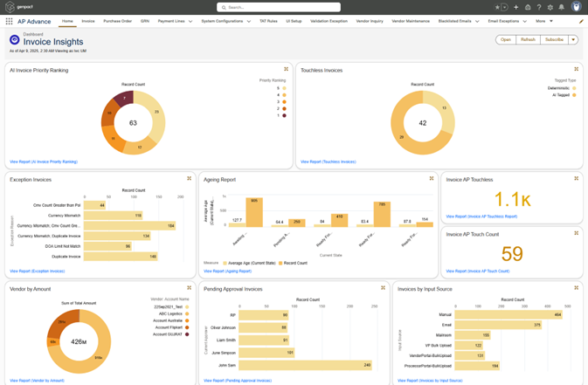The image size is (588, 385).
Task: Open the TAT Rules tab
Action: pos(268,21)
